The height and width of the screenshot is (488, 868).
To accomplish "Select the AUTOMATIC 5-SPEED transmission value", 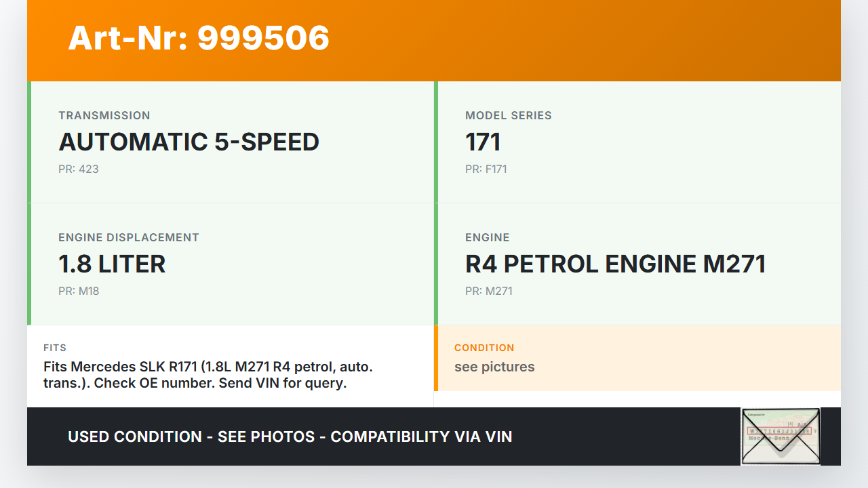I will 189,142.
